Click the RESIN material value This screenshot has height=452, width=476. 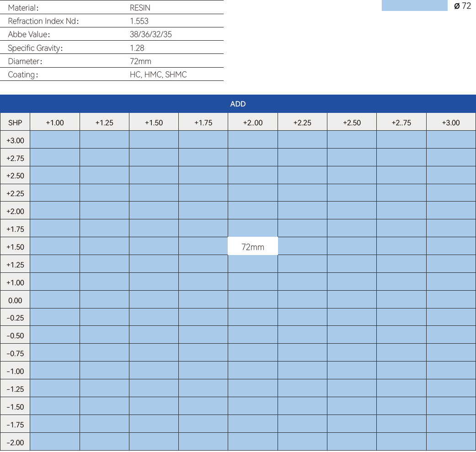140,8
